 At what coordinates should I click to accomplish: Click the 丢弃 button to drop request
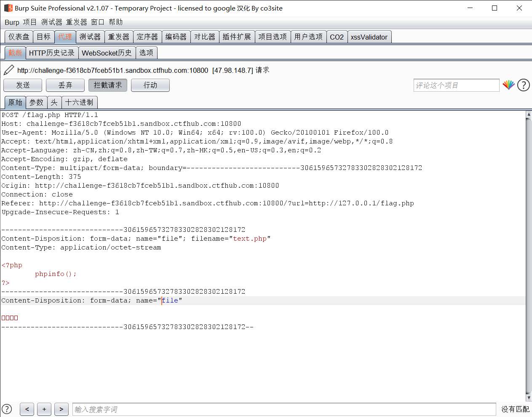(65, 85)
